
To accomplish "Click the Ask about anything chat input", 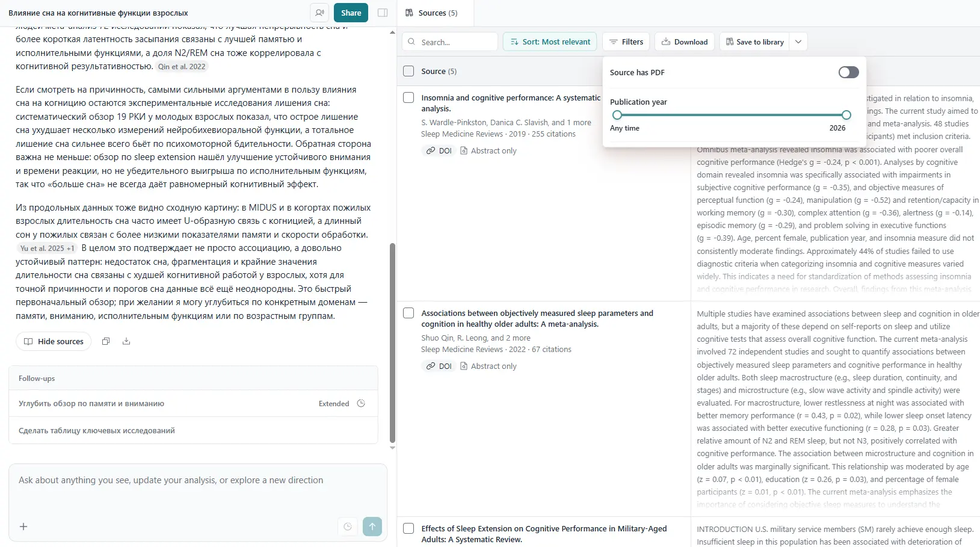I will tap(198, 480).
